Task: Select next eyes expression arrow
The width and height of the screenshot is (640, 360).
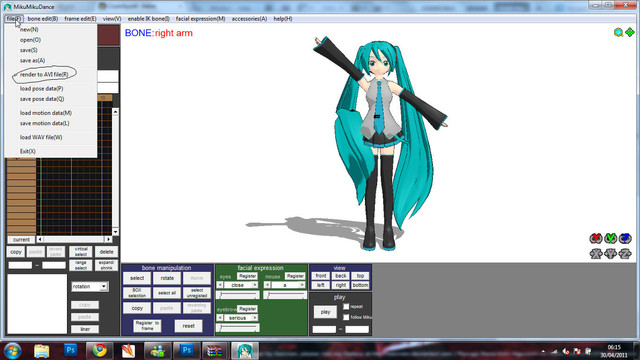Action: (x=255, y=285)
